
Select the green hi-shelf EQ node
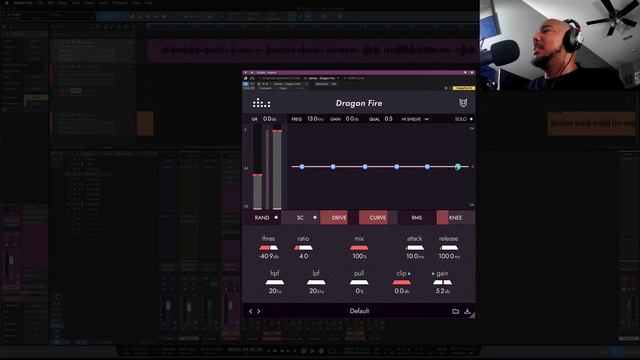[458, 167]
